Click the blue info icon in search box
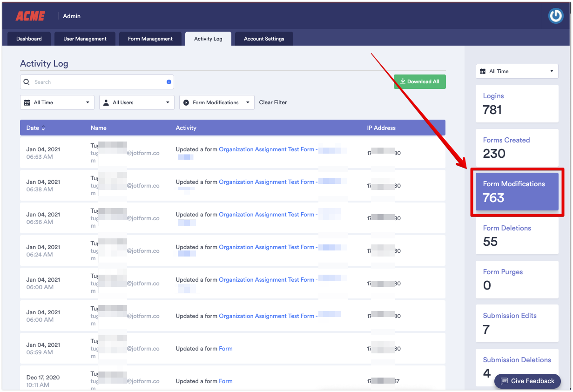 coord(169,82)
